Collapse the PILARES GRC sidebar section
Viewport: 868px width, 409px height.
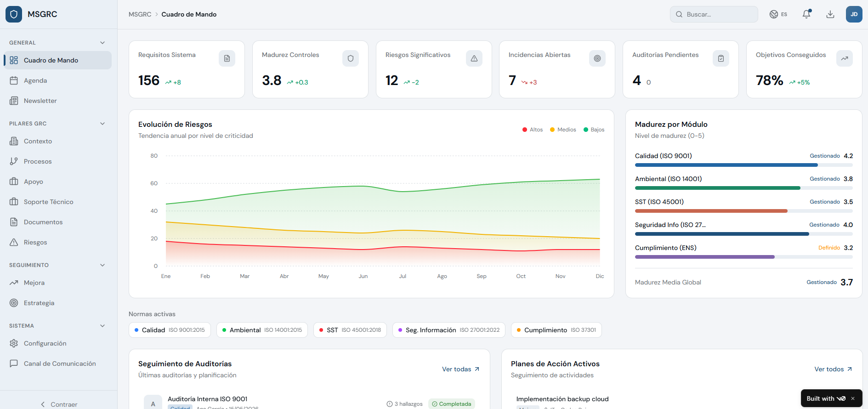pyautogui.click(x=102, y=124)
